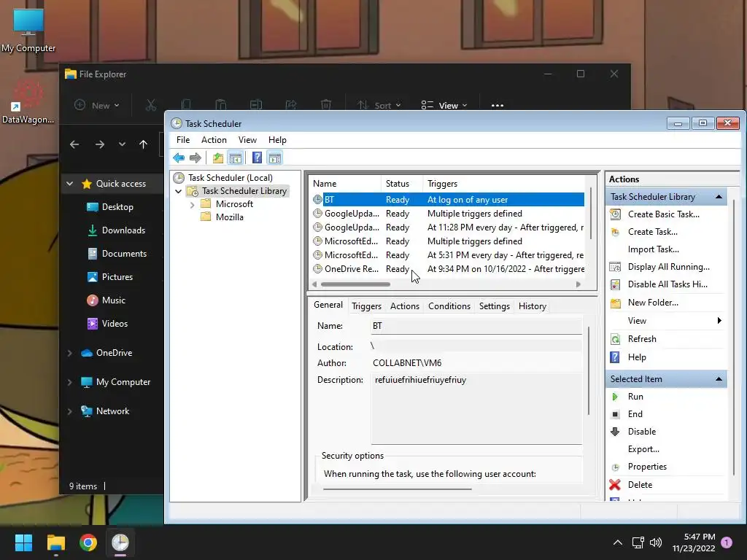The image size is (747, 560).
Task: Click Create Basic Task... action link
Action: coord(664,214)
